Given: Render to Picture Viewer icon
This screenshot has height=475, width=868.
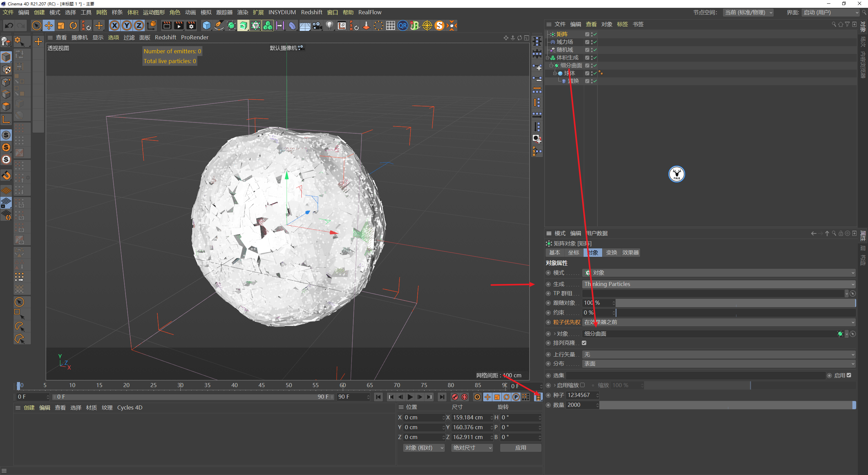Looking at the screenshot, I should 179,25.
